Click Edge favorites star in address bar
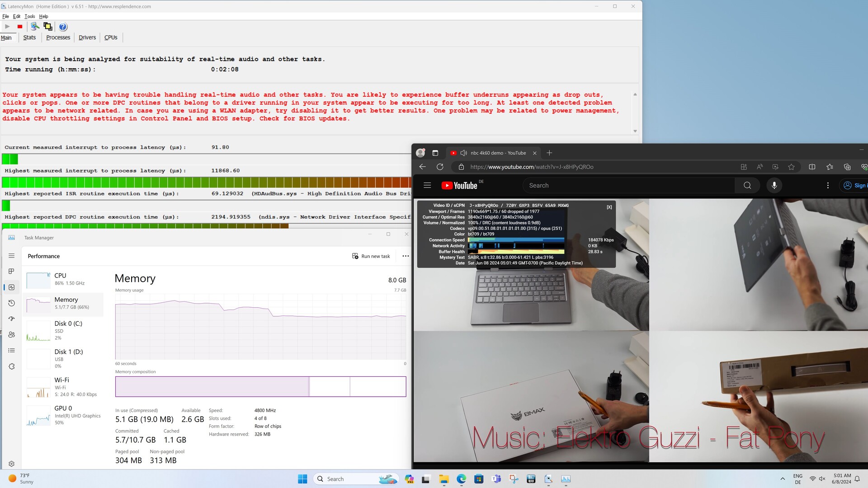The height and width of the screenshot is (488, 868). pyautogui.click(x=791, y=167)
